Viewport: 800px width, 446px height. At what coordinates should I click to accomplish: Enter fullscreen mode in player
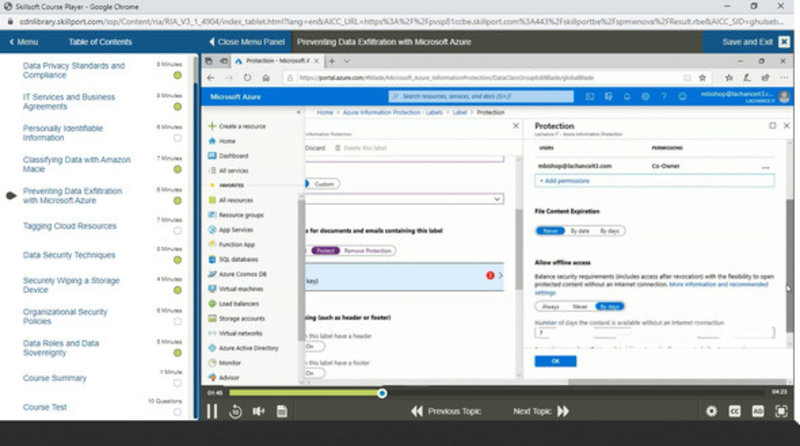click(x=781, y=411)
